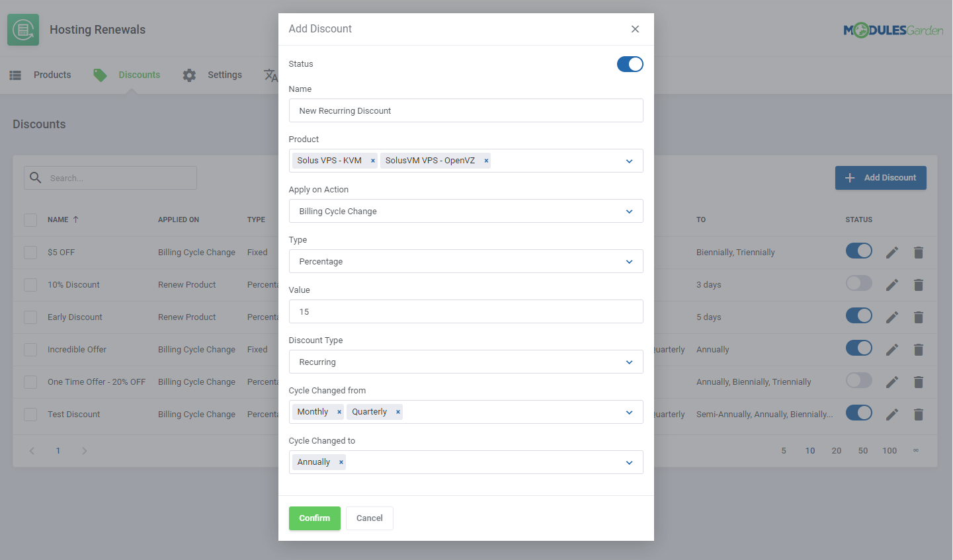Toggle status of $5 OFF discount
Screen dimensions: 953x560
pos(859,251)
